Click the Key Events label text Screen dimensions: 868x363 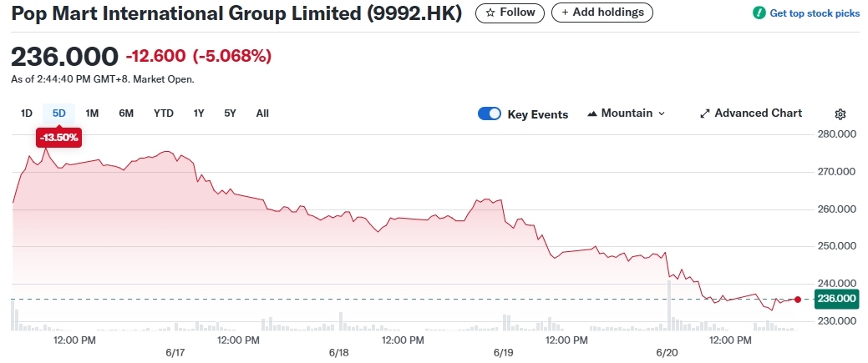click(537, 114)
